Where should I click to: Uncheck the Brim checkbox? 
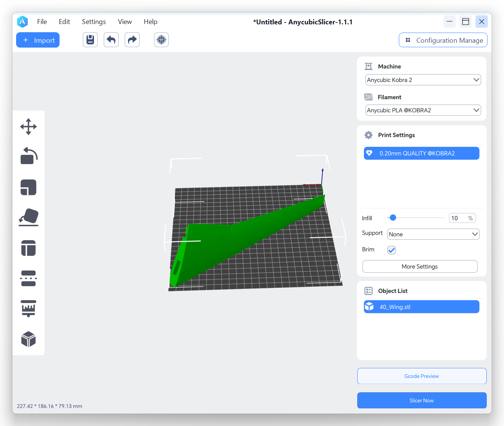point(391,250)
